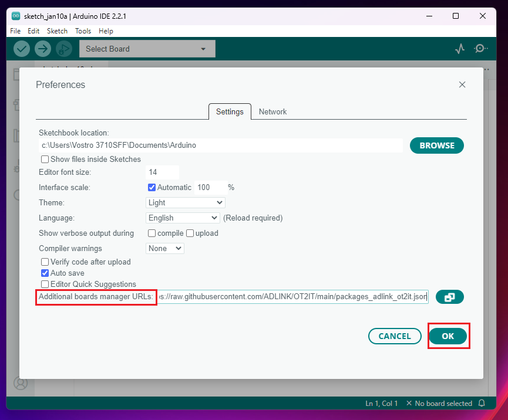Click the user profile icon in sidebar
The width and height of the screenshot is (508, 420).
21,384
